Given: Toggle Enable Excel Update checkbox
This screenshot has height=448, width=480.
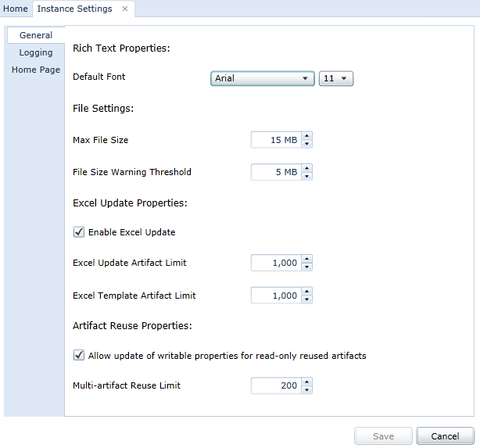Looking at the screenshot, I should pyautogui.click(x=79, y=232).
